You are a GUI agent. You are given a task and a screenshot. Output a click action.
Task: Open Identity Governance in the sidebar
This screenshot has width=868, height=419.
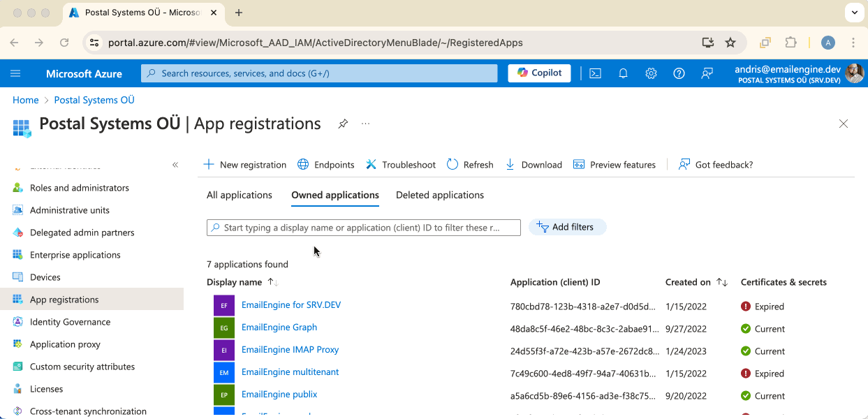[71, 321]
